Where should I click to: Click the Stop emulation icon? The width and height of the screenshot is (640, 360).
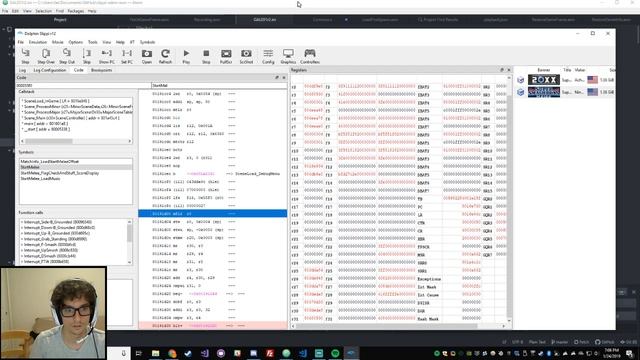point(206,56)
